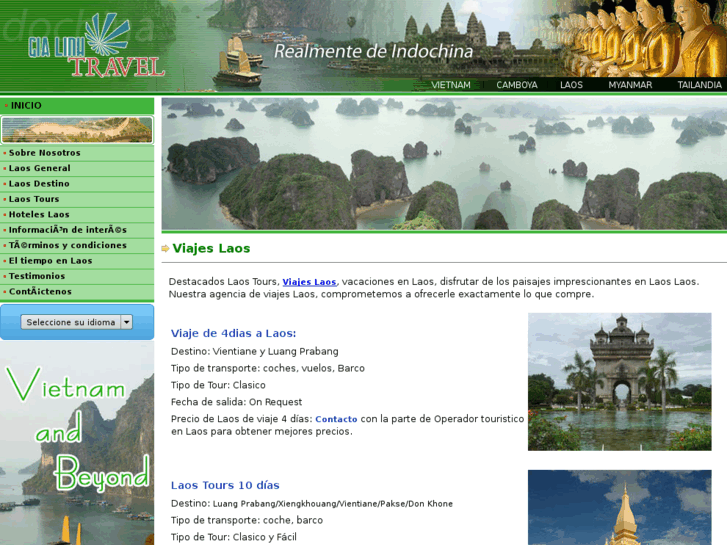The image size is (727, 545).
Task: Click the Viajes Laos inline link
Action: 309,282
